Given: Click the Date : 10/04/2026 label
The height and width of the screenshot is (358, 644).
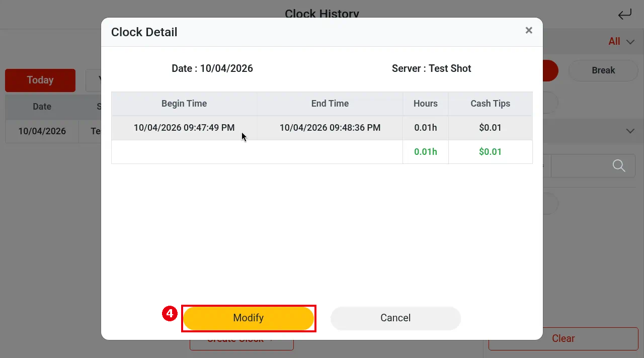Looking at the screenshot, I should pyautogui.click(x=212, y=68).
